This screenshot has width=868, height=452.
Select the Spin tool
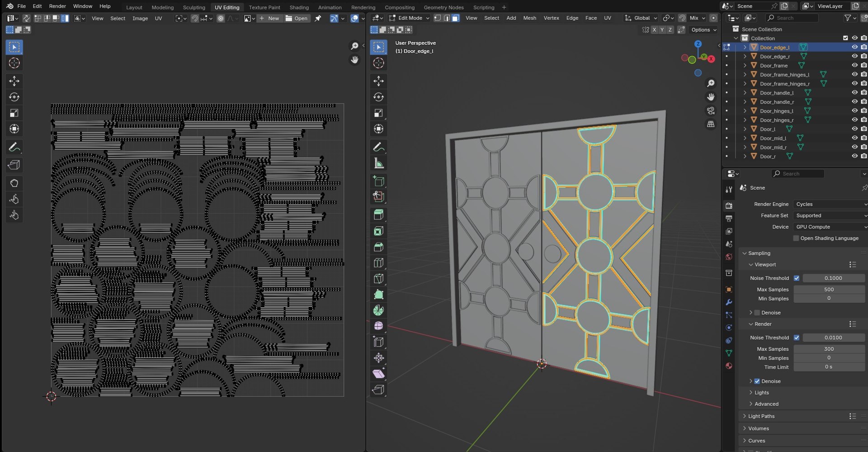(x=379, y=310)
